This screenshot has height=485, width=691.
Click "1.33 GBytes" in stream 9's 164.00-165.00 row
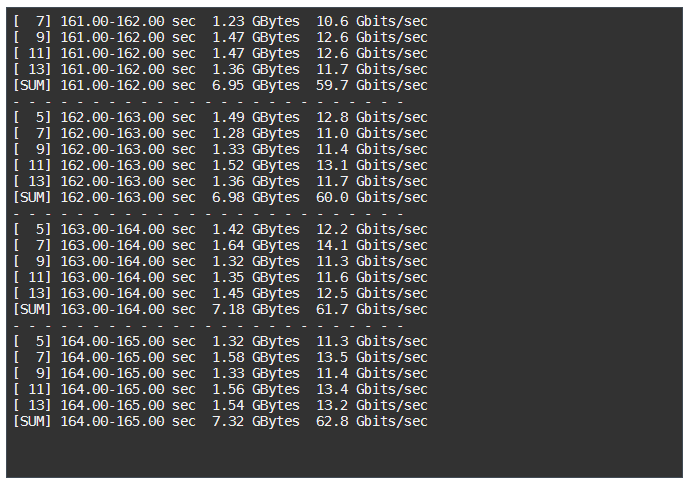point(256,373)
